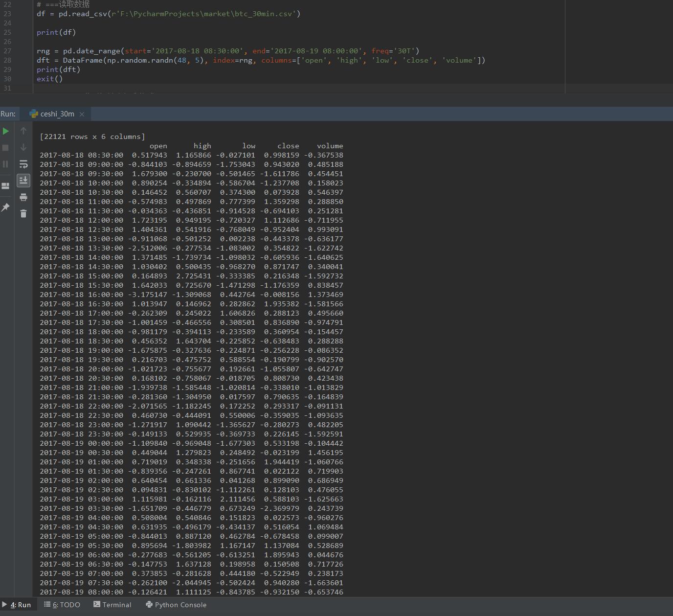This screenshot has height=616, width=673.
Task: Select the ceshi_30m run tab
Action: point(57,114)
